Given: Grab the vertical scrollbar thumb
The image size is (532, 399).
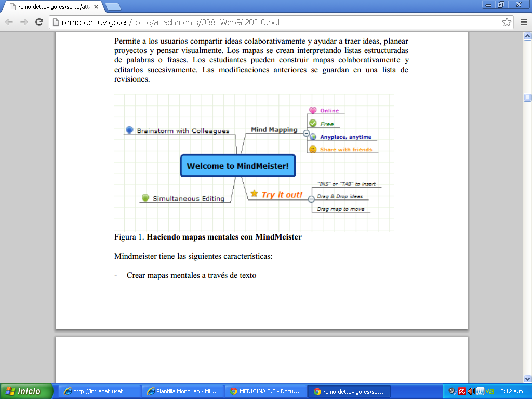Looking at the screenshot, I should (x=527, y=97).
